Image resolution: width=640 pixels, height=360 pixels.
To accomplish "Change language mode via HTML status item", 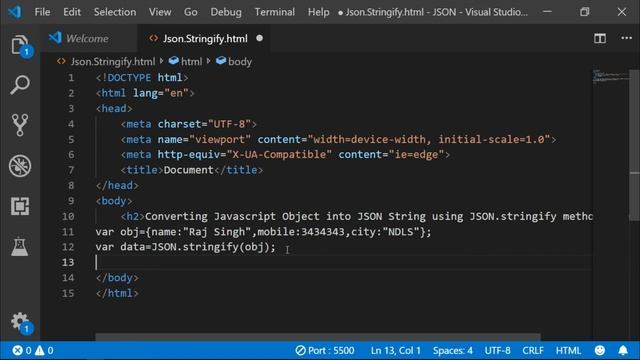I will (568, 350).
